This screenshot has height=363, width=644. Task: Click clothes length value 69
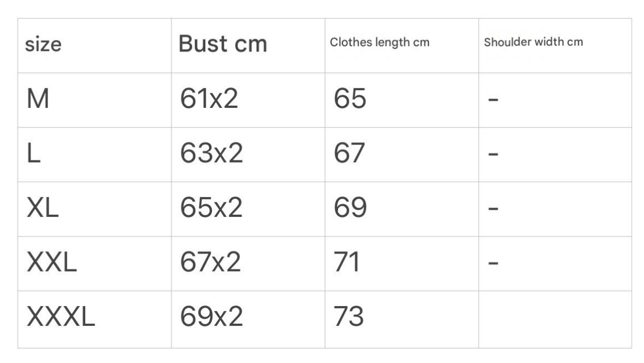(350, 208)
